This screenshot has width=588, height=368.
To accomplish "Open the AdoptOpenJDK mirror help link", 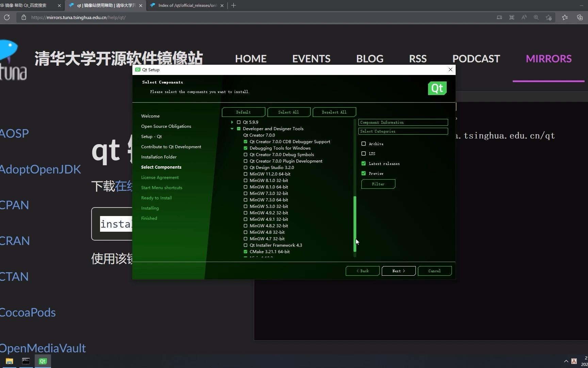I will pyautogui.click(x=40, y=169).
